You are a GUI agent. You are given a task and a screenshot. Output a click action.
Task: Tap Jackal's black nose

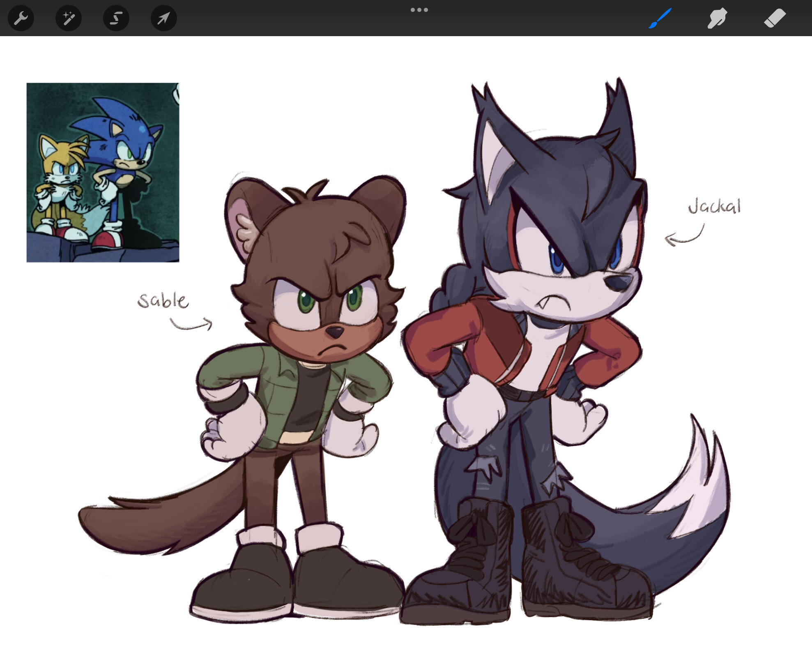[617, 283]
